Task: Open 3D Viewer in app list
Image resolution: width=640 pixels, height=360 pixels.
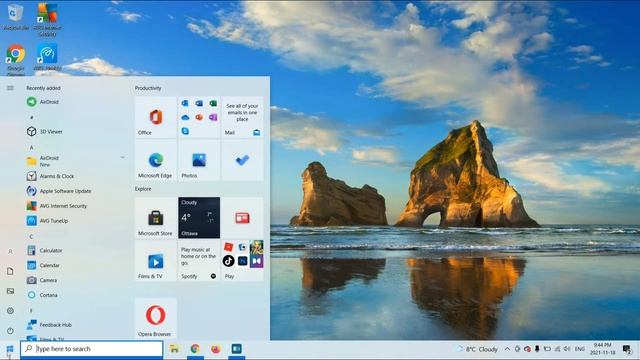Action: point(76,131)
